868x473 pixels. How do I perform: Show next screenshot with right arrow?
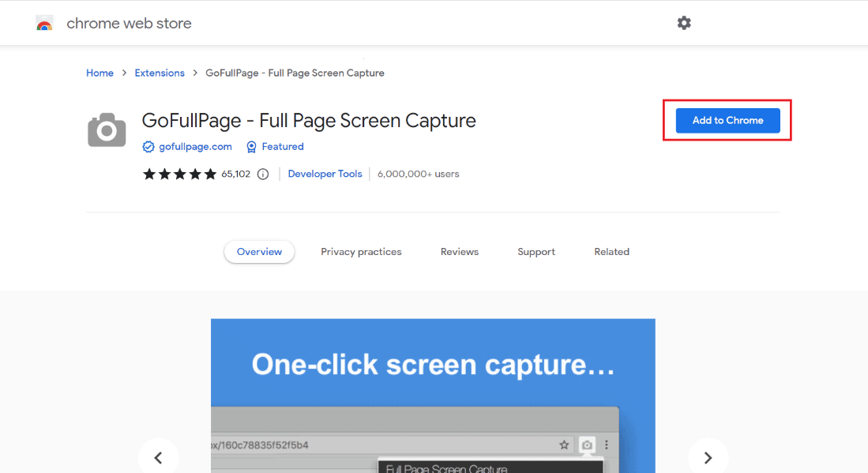click(x=708, y=457)
